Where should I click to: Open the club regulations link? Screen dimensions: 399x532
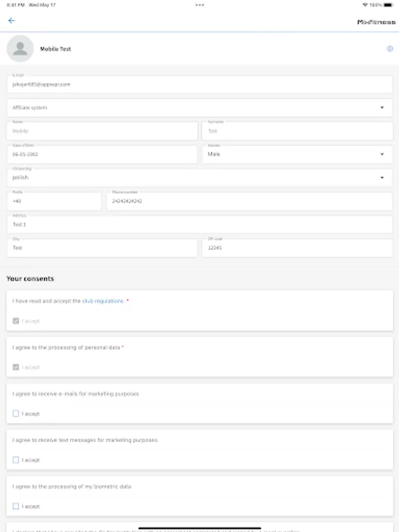point(103,301)
